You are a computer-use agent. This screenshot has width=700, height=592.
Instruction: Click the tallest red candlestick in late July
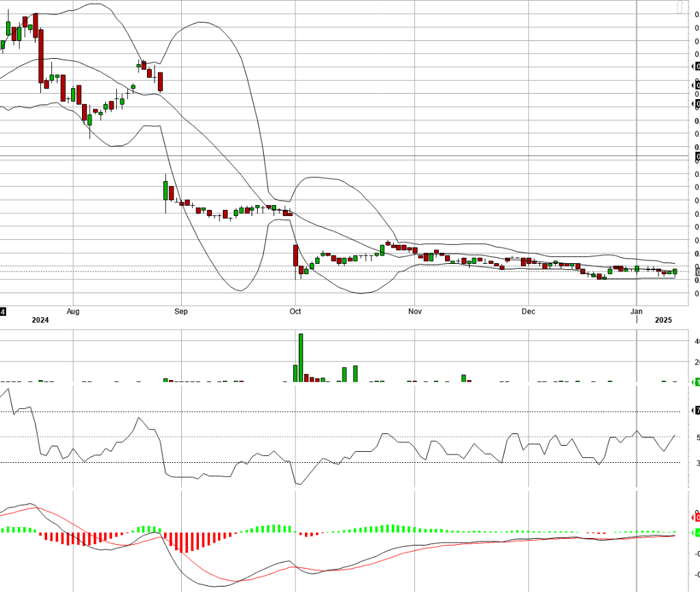tap(41, 56)
